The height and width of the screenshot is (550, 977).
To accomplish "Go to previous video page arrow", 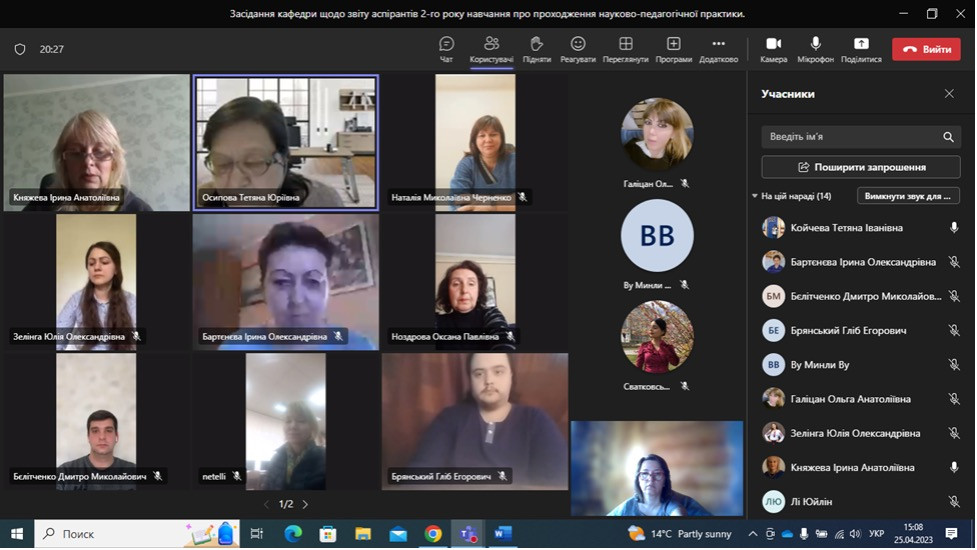I will click(x=266, y=505).
